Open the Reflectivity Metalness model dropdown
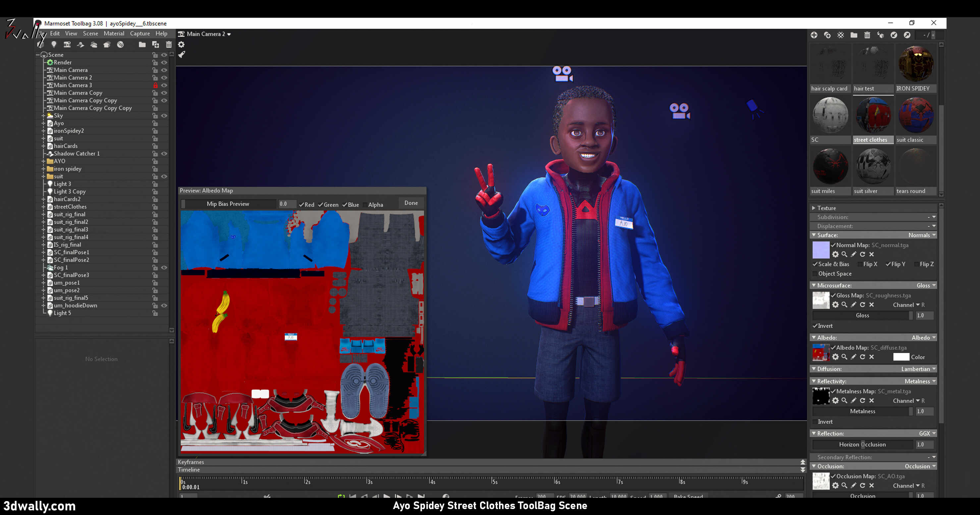This screenshot has height=515, width=980. point(920,381)
